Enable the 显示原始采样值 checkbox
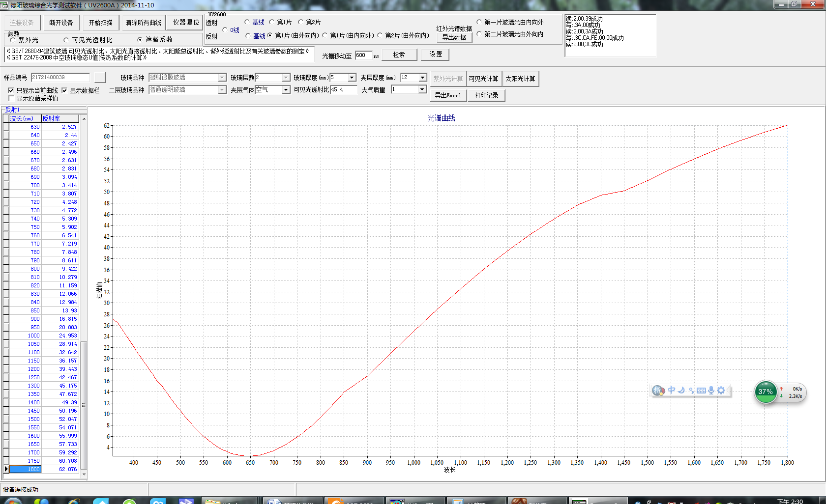 pos(11,98)
